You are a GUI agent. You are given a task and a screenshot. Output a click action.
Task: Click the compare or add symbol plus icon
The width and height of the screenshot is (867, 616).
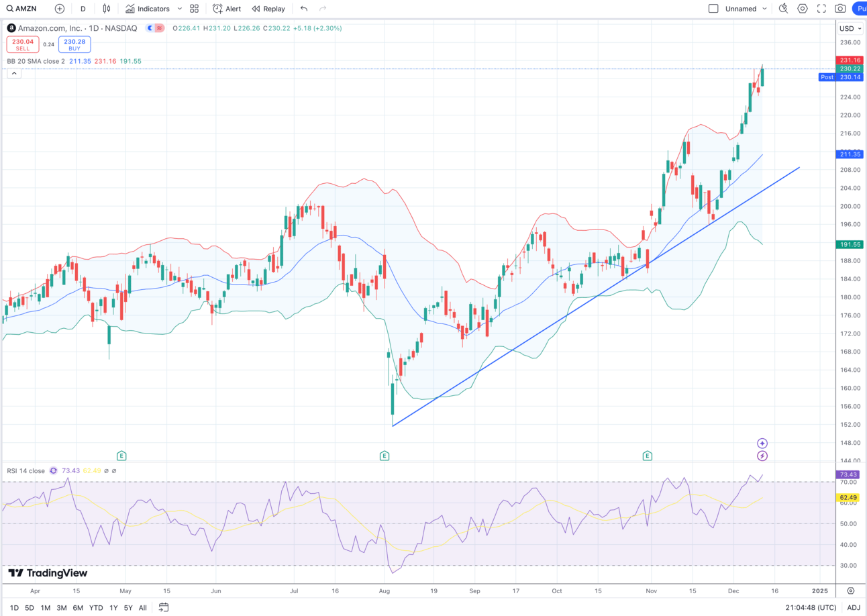point(60,9)
